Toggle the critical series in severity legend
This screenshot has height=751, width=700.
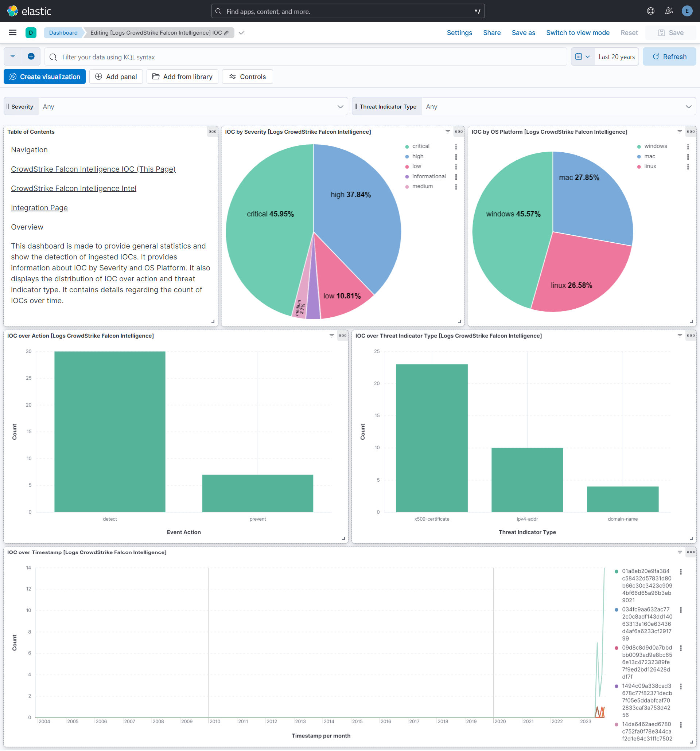click(420, 146)
